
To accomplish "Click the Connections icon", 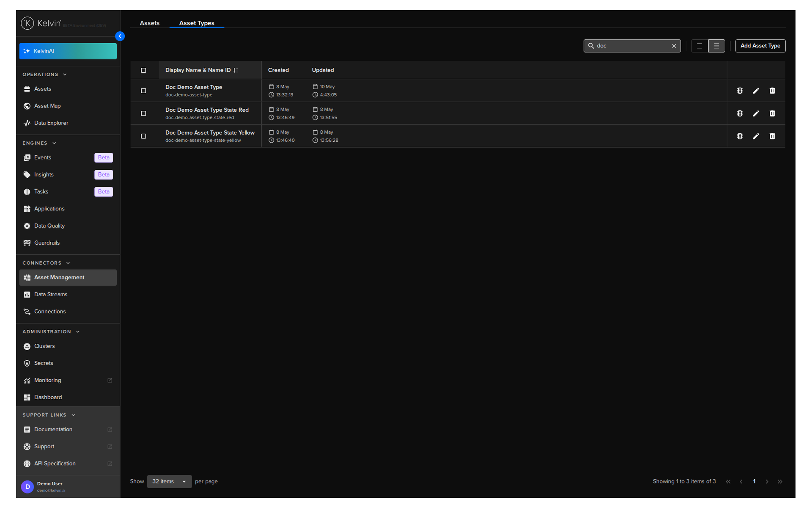I will pos(27,312).
